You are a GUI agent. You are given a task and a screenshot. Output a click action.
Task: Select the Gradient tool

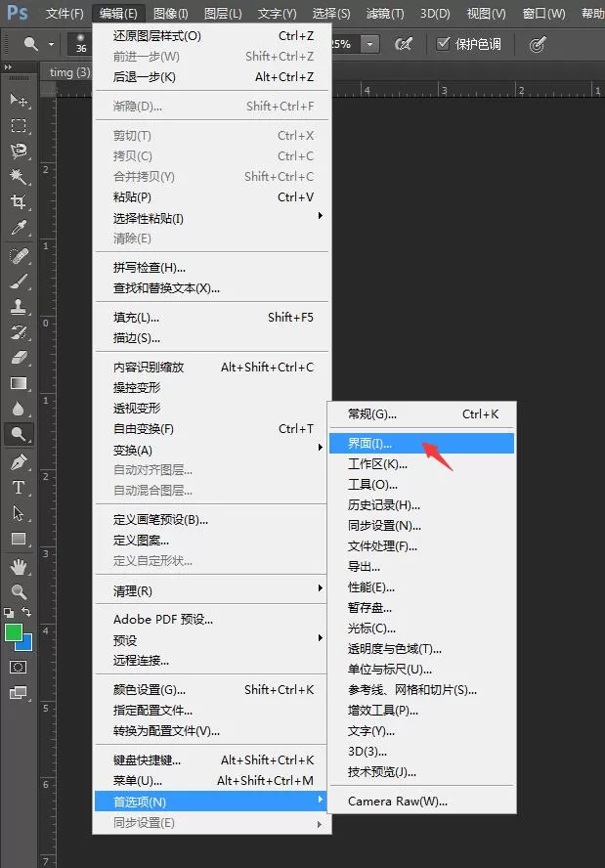19,383
